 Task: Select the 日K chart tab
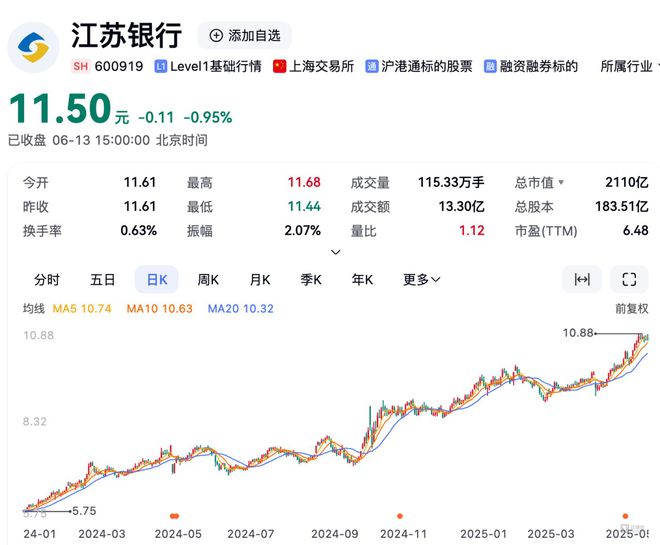pyautogui.click(x=157, y=279)
